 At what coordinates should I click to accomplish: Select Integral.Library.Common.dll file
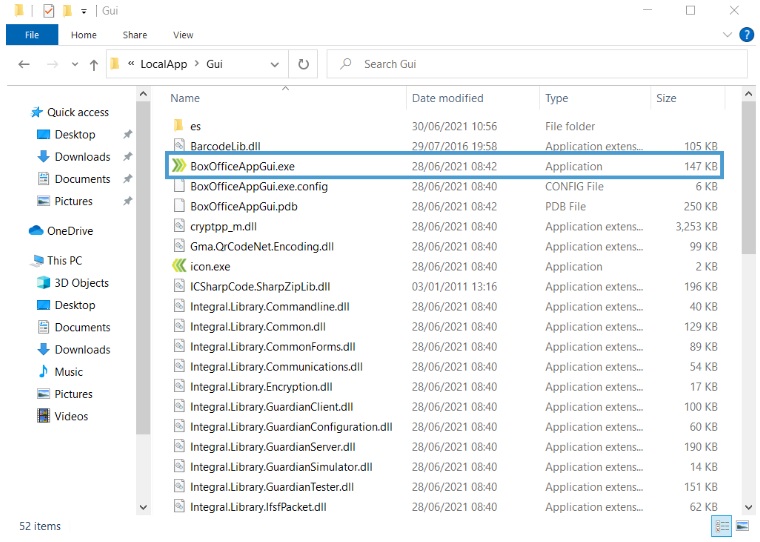coord(258,326)
